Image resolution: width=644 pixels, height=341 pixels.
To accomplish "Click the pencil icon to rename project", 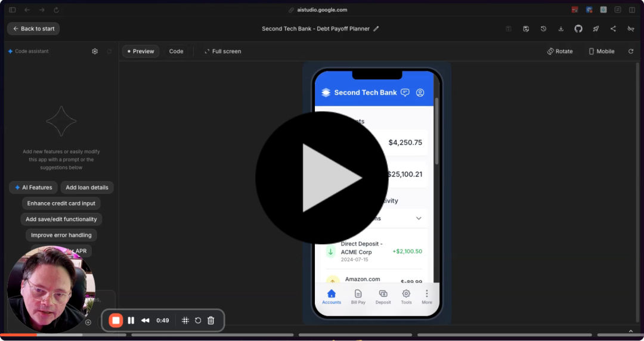I will click(376, 29).
